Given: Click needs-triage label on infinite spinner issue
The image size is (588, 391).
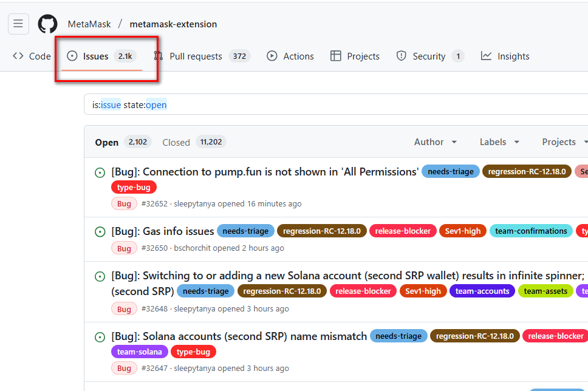Looking at the screenshot, I should coord(205,291).
